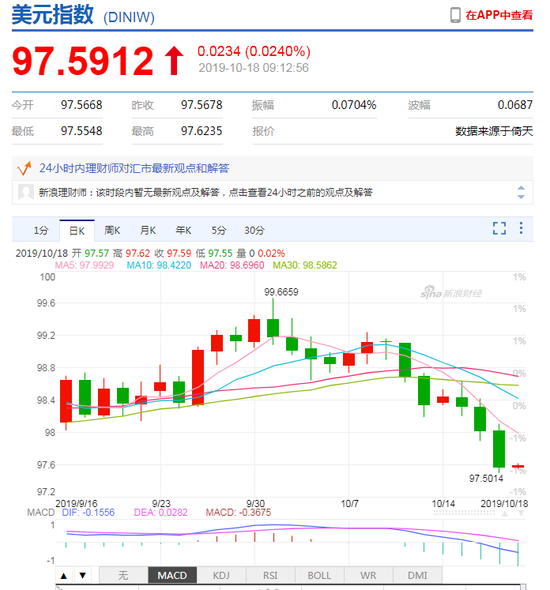The width and height of the screenshot is (550, 590).
Task: Click the down arrow of the advisor message scroller
Action: [521, 197]
